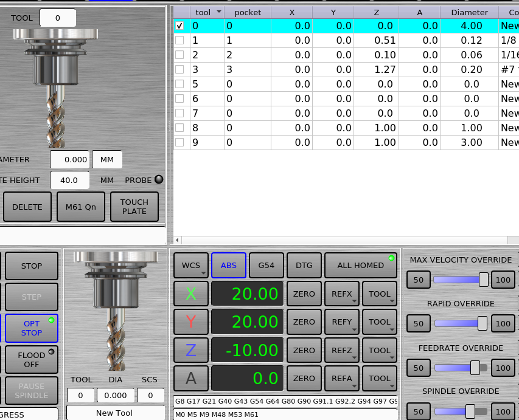Image resolution: width=519 pixels, height=420 pixels.
Task: Click the TOUCH PLATE button
Action: tap(134, 207)
